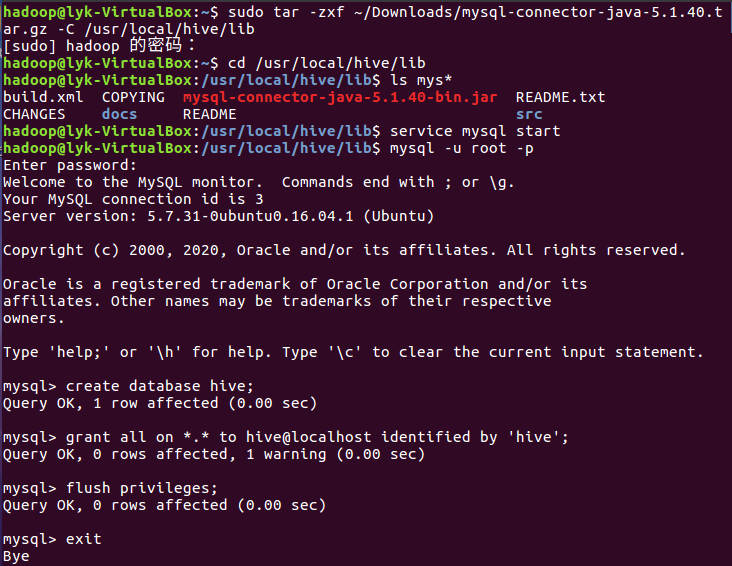Click the 'service mysql start' command
Viewport: 732px width, 566px height.
point(475,131)
